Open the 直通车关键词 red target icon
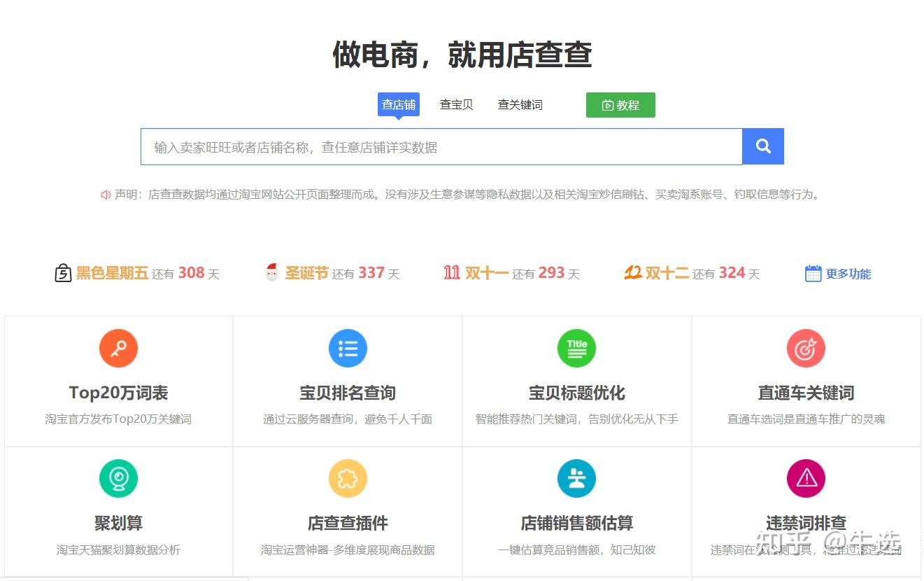This screenshot has width=924, height=581. (806, 348)
